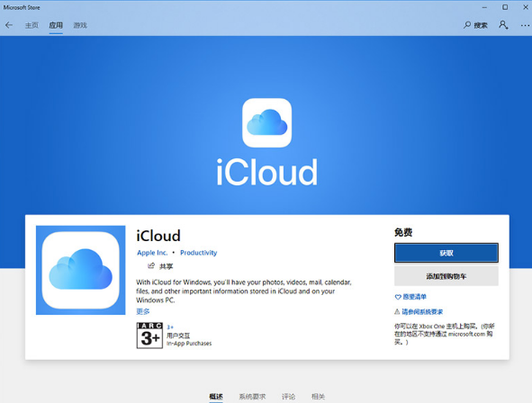Go back with the back arrow
Image resolution: width=532 pixels, height=403 pixels.
tap(9, 25)
